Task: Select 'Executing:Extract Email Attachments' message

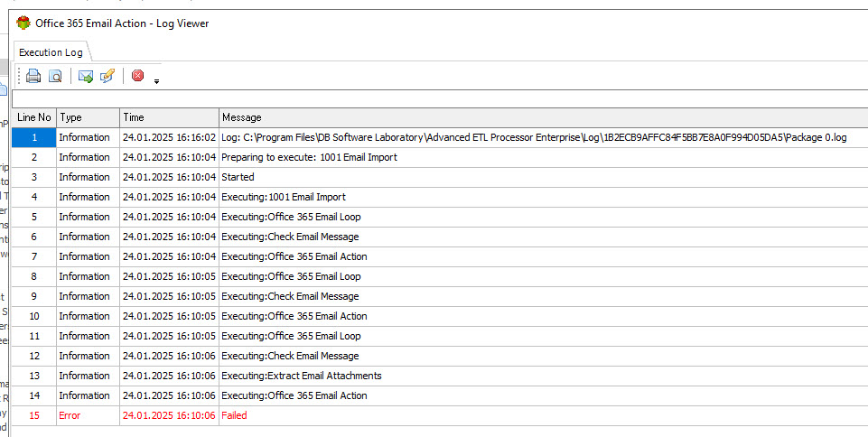Action: [302, 377]
